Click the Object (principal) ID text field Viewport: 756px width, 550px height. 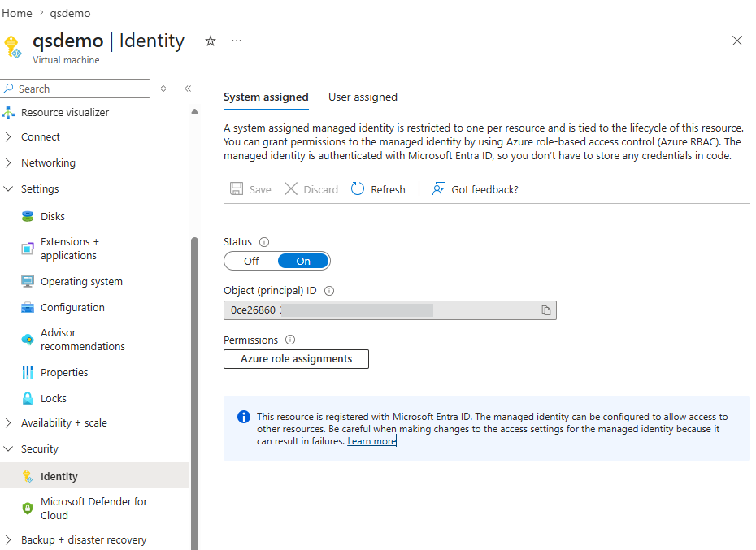pyautogui.click(x=390, y=310)
